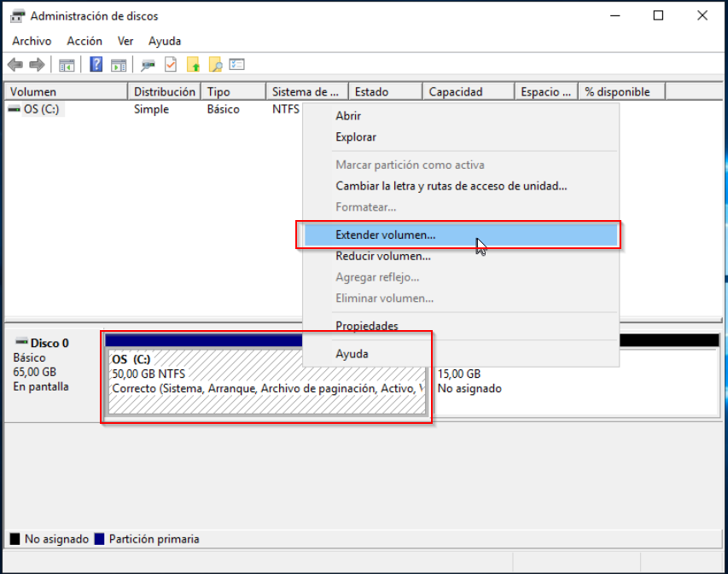Image resolution: width=728 pixels, height=574 pixels.
Task: Click the folder with magnifier icon
Action: [x=215, y=65]
